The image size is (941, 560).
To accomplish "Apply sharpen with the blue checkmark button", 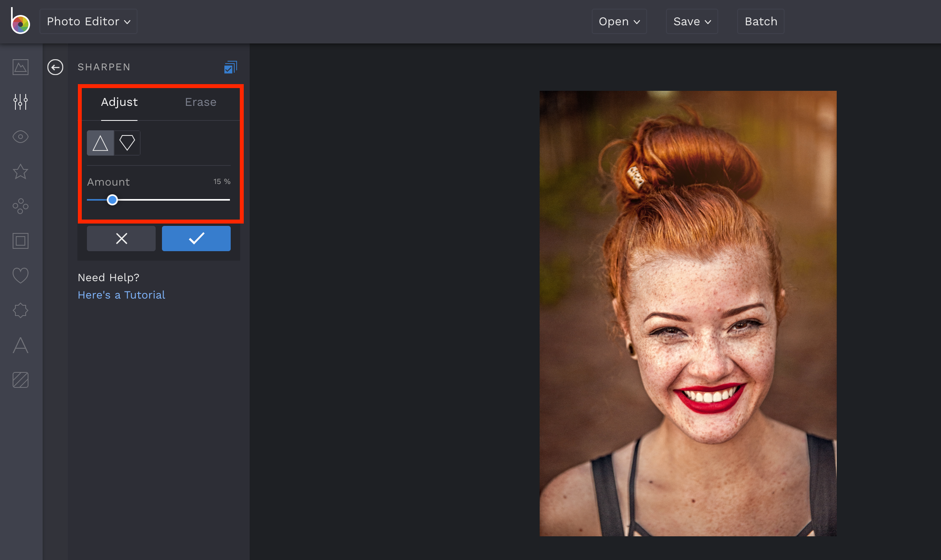I will pyautogui.click(x=196, y=238).
